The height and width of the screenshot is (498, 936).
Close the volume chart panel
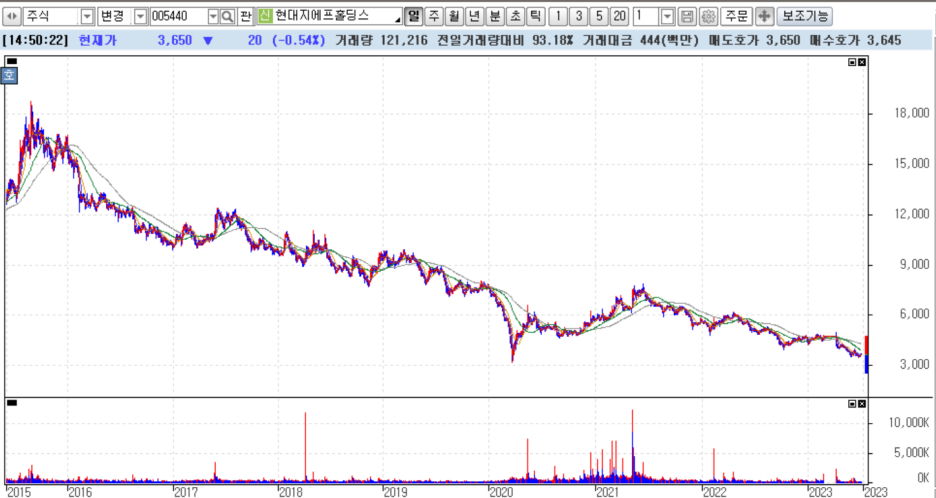coord(861,404)
